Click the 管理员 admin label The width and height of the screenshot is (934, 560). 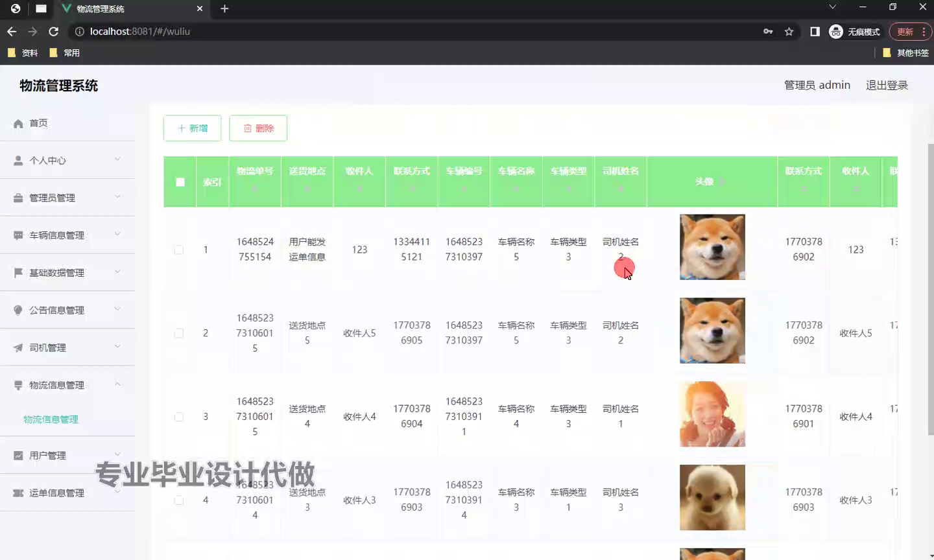(x=817, y=85)
